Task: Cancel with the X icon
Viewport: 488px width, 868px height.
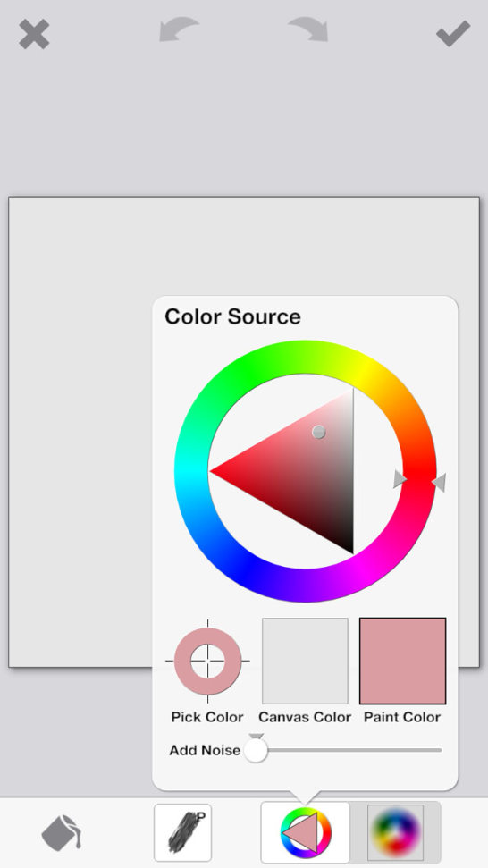Action: 34,34
